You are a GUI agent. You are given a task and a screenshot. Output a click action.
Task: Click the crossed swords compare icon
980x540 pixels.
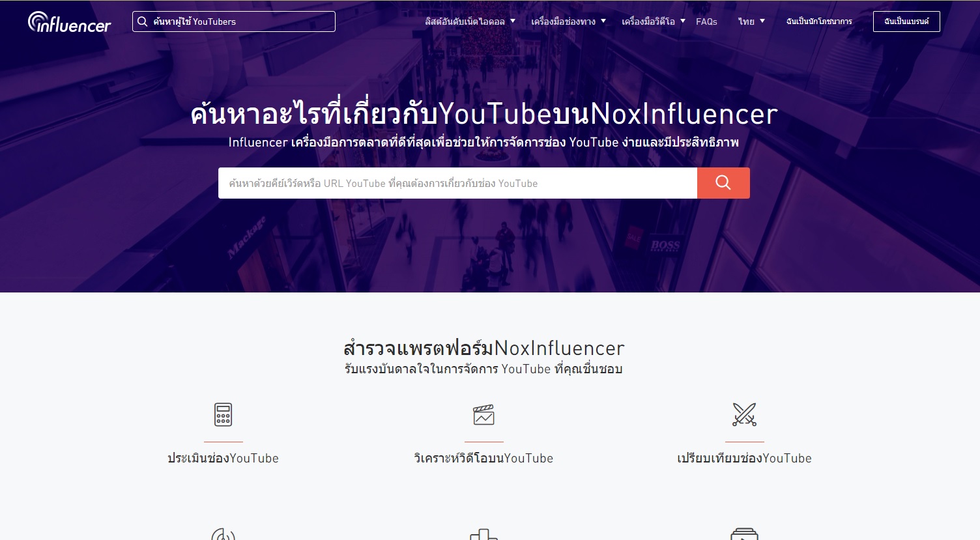pyautogui.click(x=744, y=414)
